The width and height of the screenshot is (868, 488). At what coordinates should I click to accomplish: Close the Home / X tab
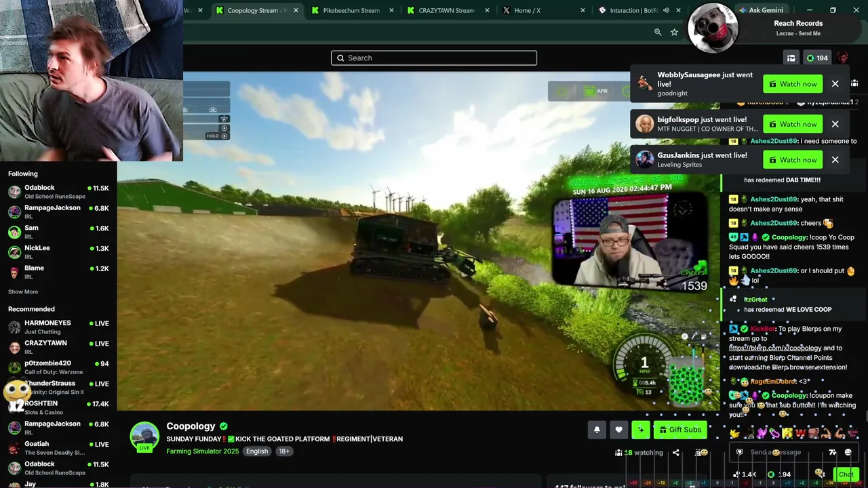583,10
